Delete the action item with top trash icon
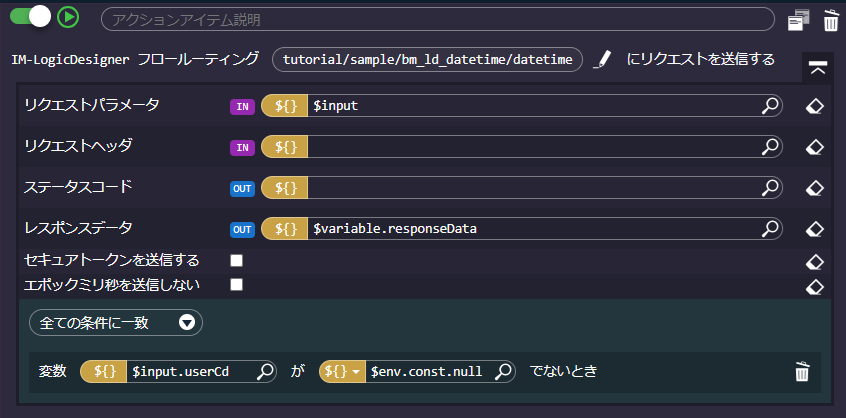 point(831,20)
